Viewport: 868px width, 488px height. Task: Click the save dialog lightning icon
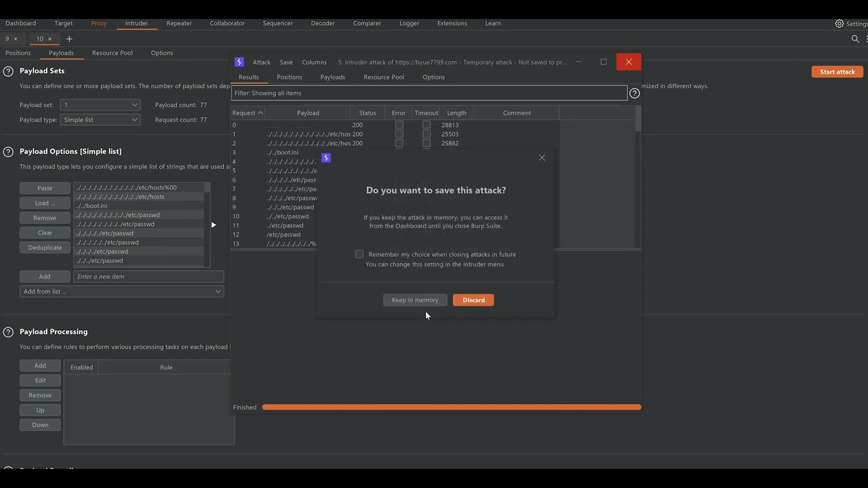pyautogui.click(x=326, y=158)
